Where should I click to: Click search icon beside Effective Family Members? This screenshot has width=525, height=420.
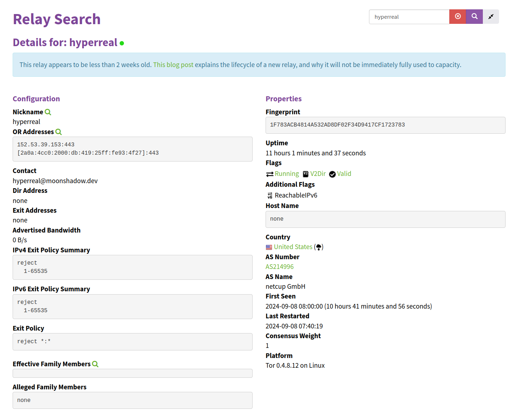click(x=95, y=364)
